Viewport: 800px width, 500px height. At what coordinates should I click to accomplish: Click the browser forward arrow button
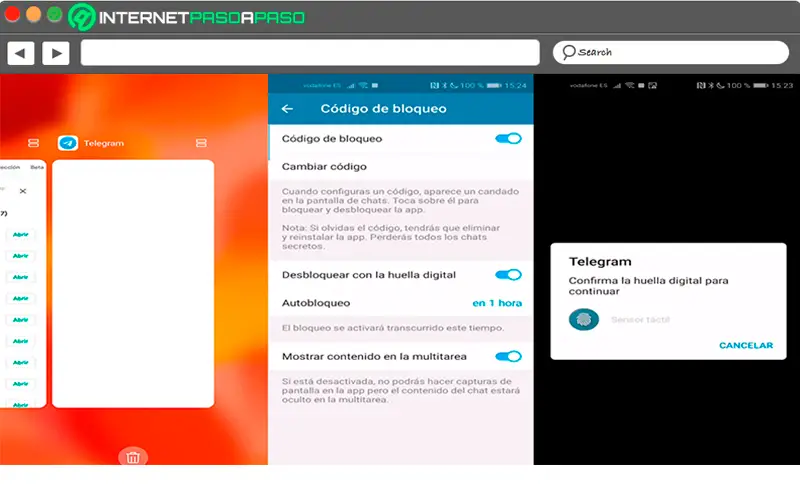[x=56, y=53]
